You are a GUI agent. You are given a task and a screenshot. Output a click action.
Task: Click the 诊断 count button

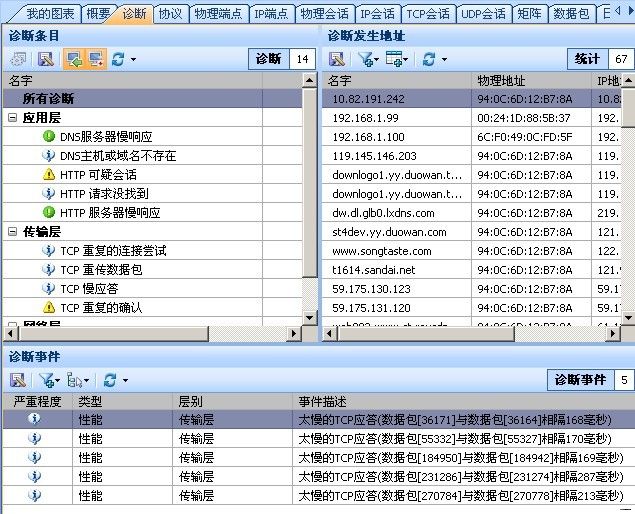point(269,59)
